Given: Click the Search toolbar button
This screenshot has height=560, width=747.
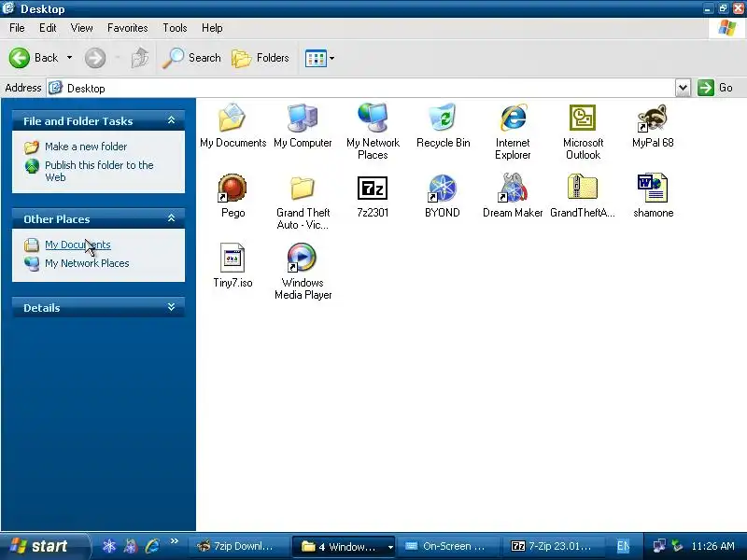Looking at the screenshot, I should (x=191, y=58).
